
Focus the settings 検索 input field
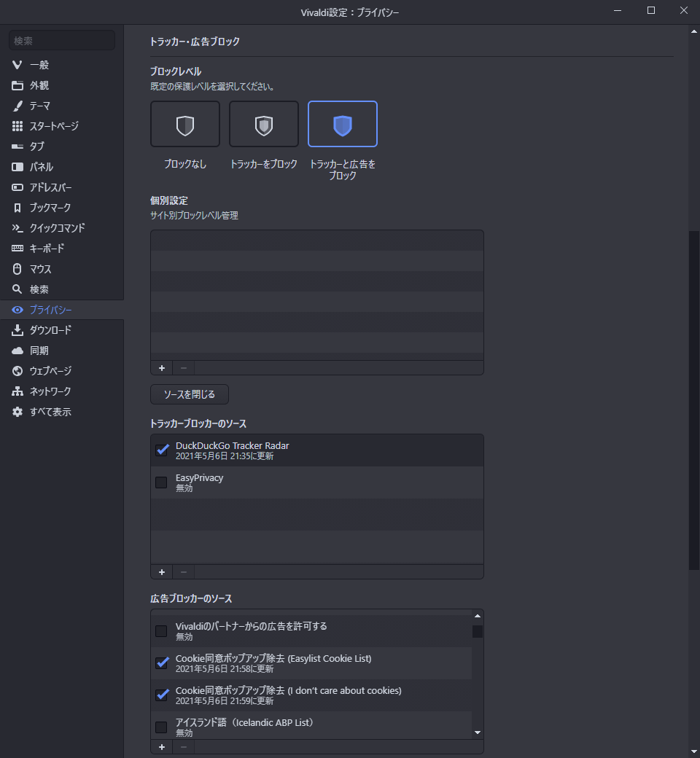(x=62, y=41)
